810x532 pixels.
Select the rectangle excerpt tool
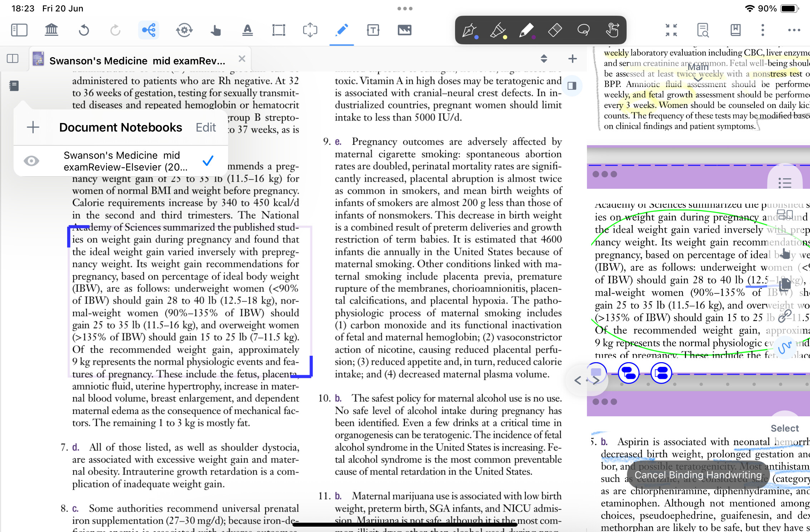(x=278, y=30)
